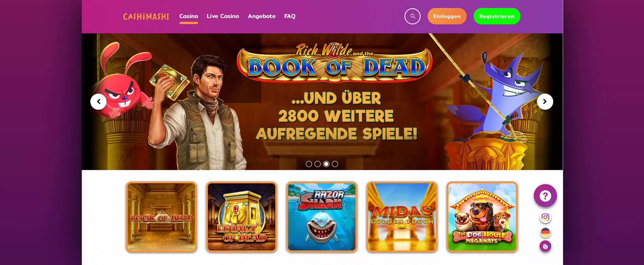Advance to next banner slide arrow
Image resolution: width=644 pixels, height=265 pixels.
pyautogui.click(x=545, y=102)
